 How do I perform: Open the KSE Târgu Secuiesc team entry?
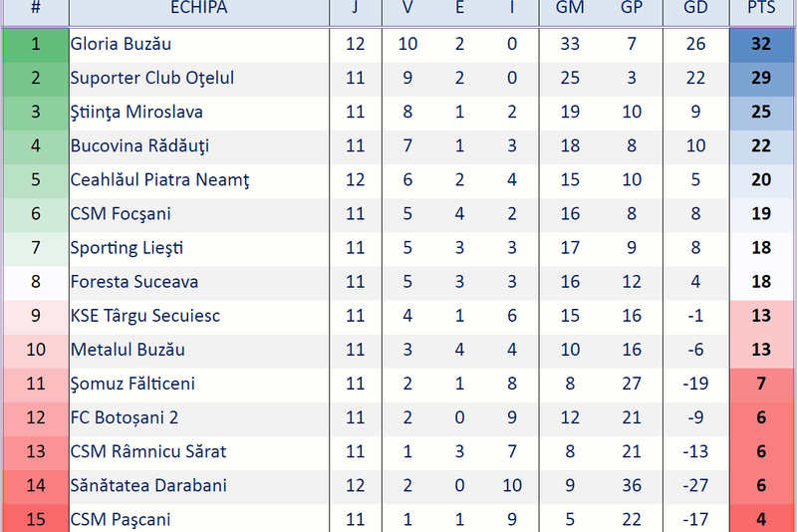point(144,316)
